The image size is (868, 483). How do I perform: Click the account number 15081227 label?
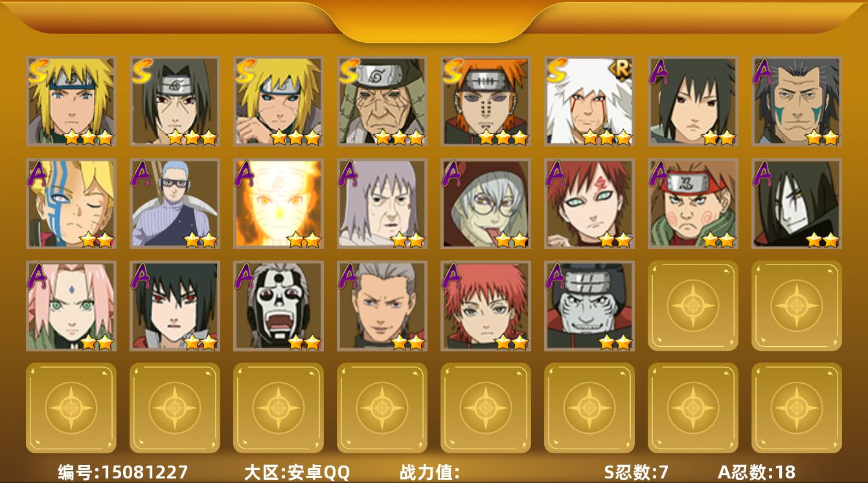coord(123,472)
